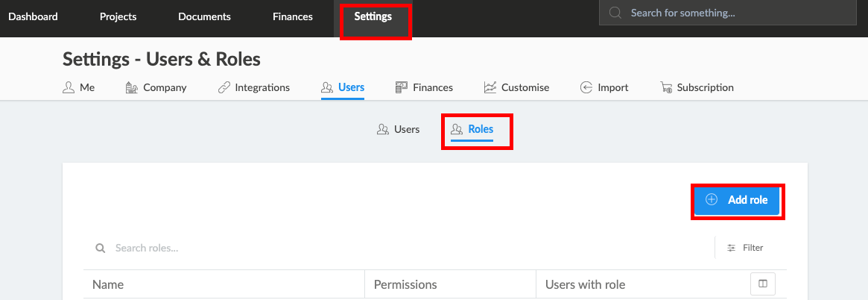Screen dimensions: 868x300
Task: Click the Subscription cart icon
Action: 666,87
